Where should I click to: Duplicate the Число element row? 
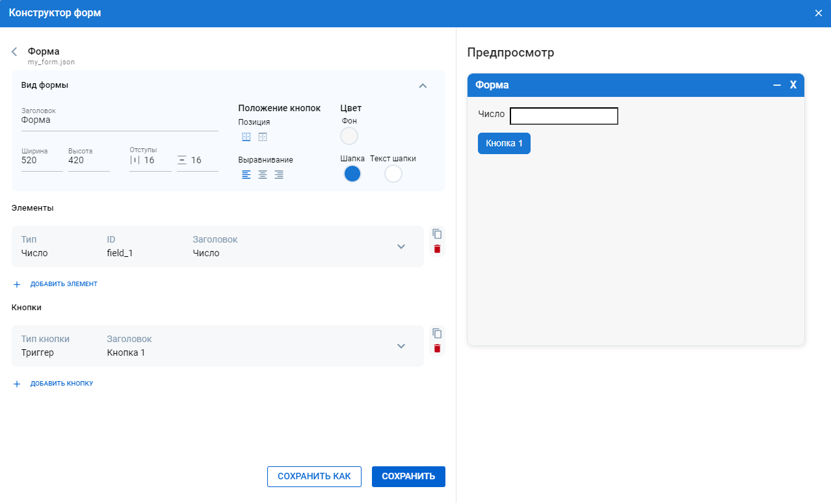pyautogui.click(x=437, y=233)
